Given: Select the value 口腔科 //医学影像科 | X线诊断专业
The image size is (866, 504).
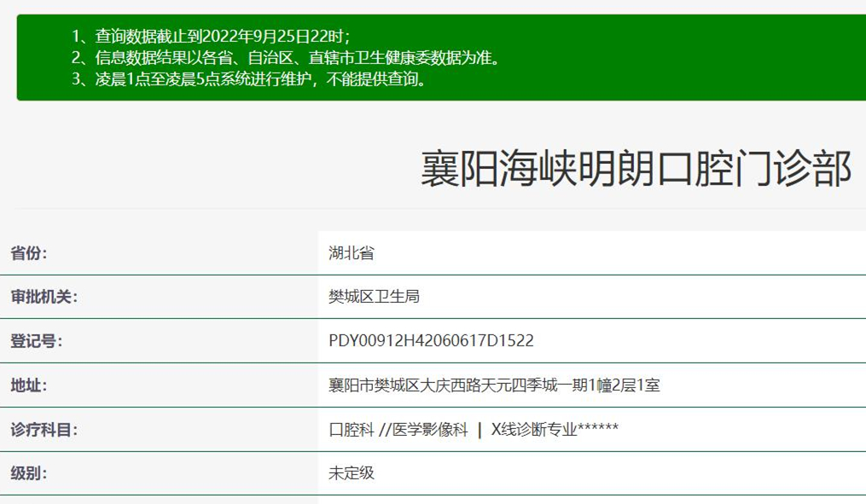Looking at the screenshot, I should pyautogui.click(x=474, y=429).
